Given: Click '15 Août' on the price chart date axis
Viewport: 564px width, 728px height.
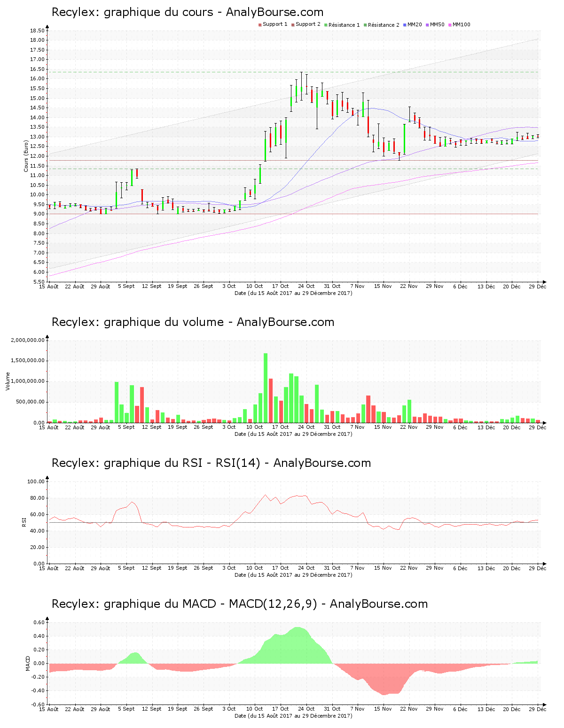Looking at the screenshot, I should click(49, 286).
